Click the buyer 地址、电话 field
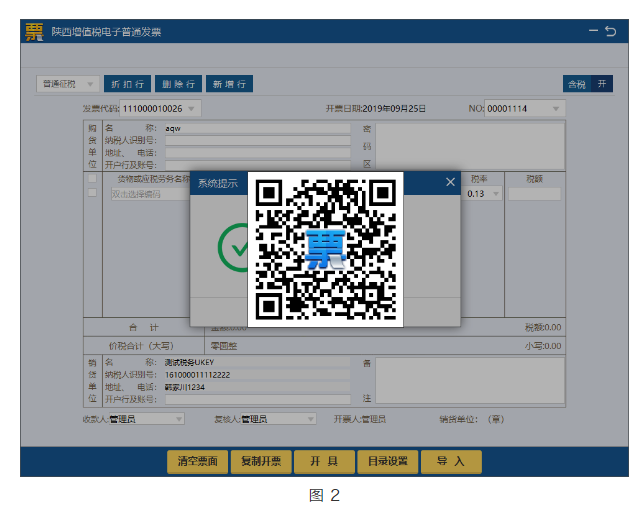639x511 pixels. [x=258, y=153]
